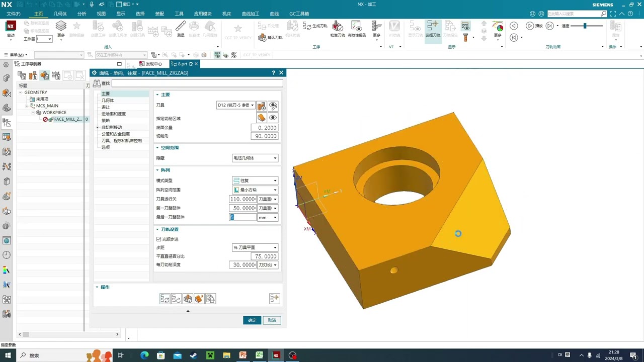Open the 曲线加工 ribbon tab
This screenshot has height=362, width=644.
pos(251,14)
